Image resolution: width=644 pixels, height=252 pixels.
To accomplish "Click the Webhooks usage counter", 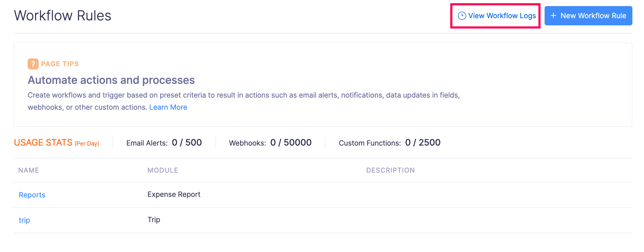I will click(x=270, y=143).
